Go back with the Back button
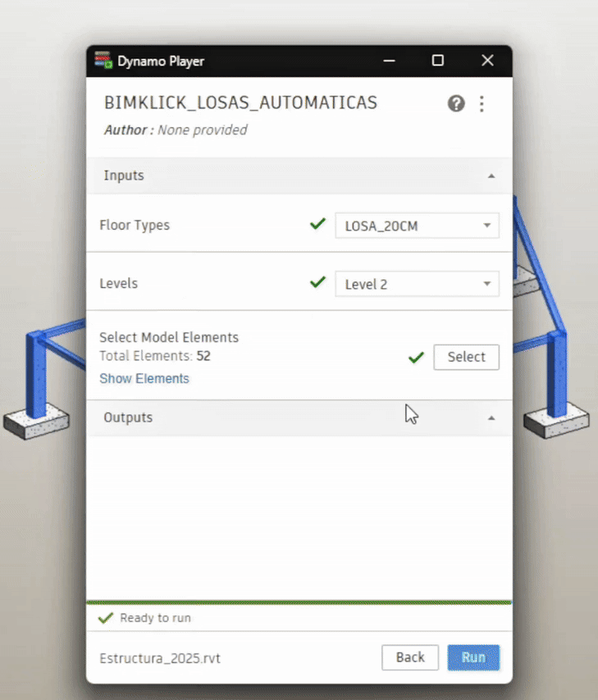 410,657
